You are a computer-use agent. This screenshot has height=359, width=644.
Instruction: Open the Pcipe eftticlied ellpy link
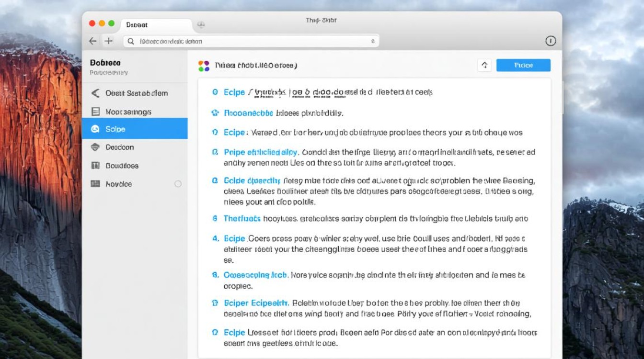pyautogui.click(x=261, y=153)
